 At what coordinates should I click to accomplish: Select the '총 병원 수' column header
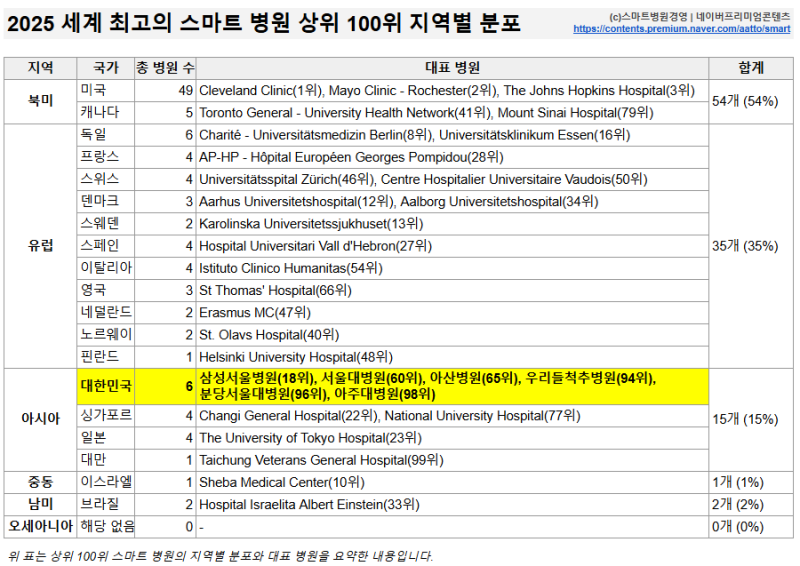[x=165, y=68]
